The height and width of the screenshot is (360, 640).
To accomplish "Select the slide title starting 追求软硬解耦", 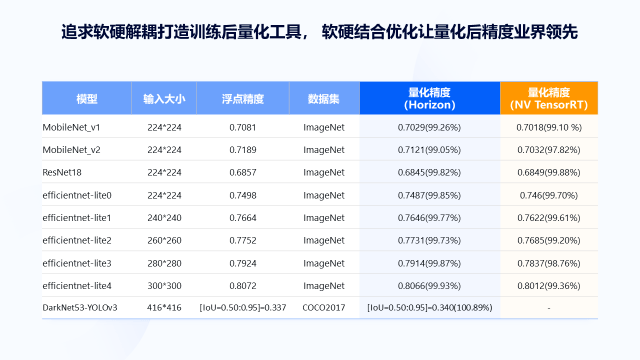I will pyautogui.click(x=320, y=32).
